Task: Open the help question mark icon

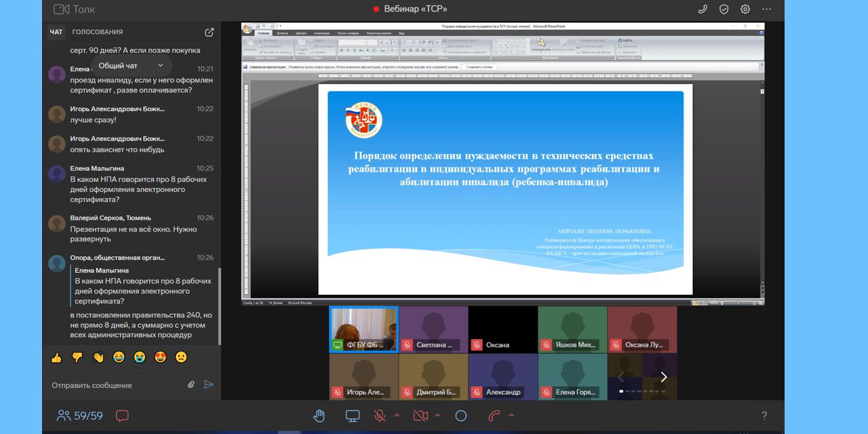Action: [x=764, y=416]
